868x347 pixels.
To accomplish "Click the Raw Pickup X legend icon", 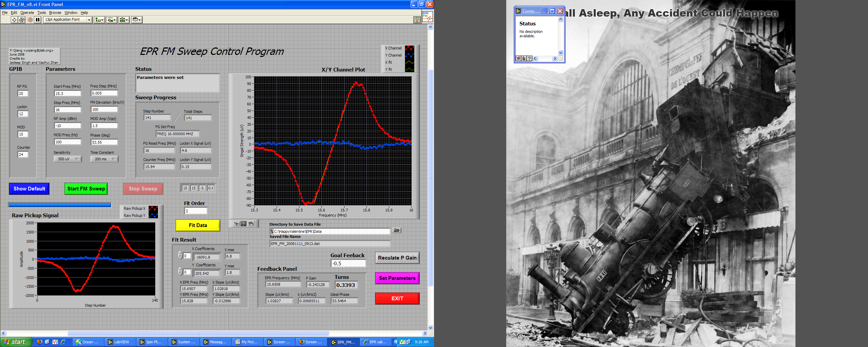I will coord(153,208).
